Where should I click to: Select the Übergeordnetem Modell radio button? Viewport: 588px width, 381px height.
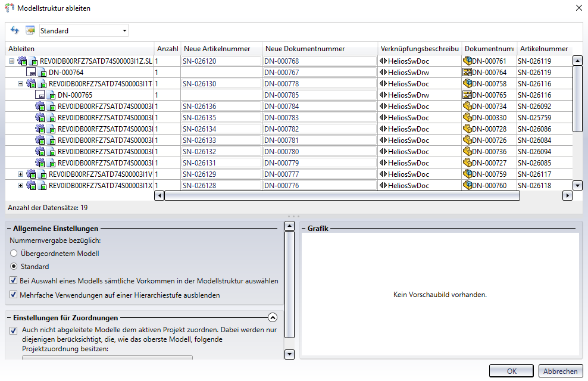(x=14, y=253)
